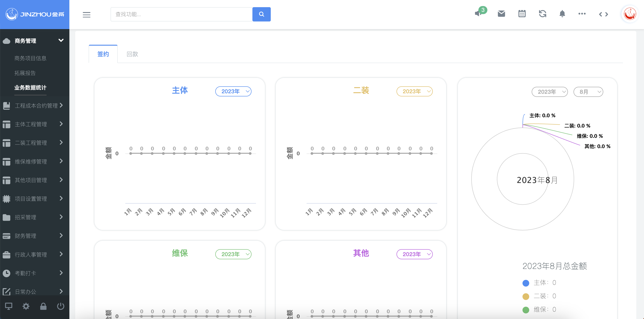Open the mail envelope icon
This screenshot has width=644, height=319.
coord(501,14)
